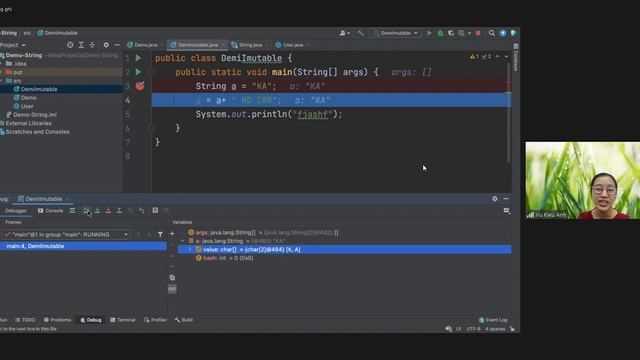Open Debug panel settings gear
This screenshot has height=360, width=640.
495,199
